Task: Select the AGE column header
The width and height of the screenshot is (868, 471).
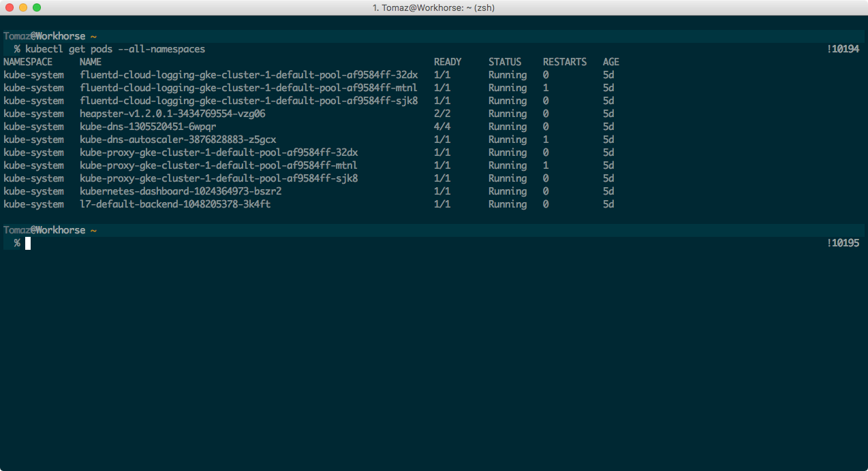Action: coord(611,62)
